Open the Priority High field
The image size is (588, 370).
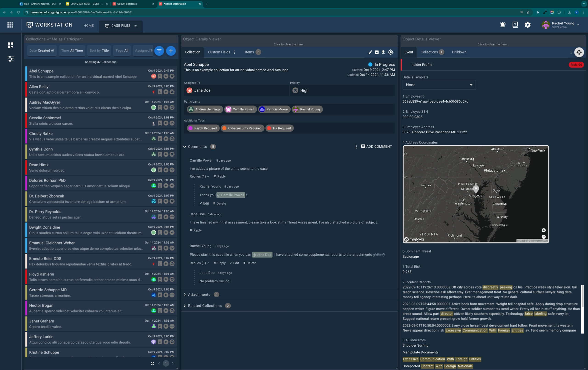tap(342, 90)
